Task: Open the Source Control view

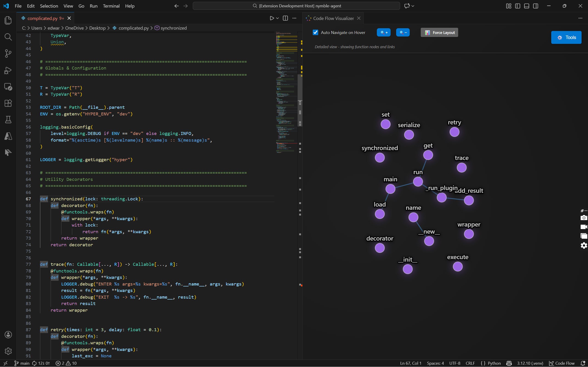Action: [8, 53]
